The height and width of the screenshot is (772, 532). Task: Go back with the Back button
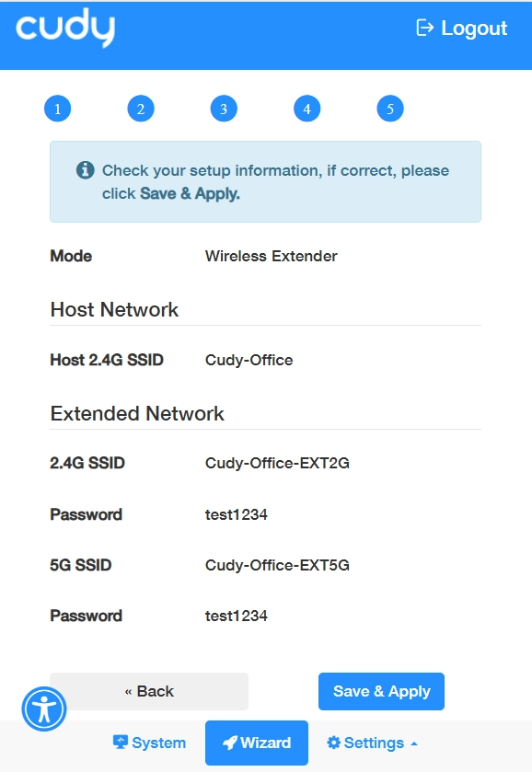pos(149,691)
